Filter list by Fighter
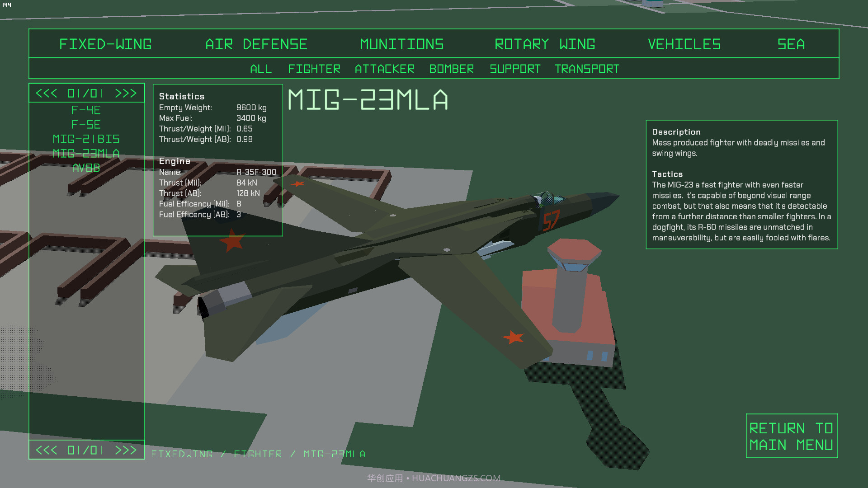Image resolution: width=868 pixels, height=488 pixels. coord(314,69)
